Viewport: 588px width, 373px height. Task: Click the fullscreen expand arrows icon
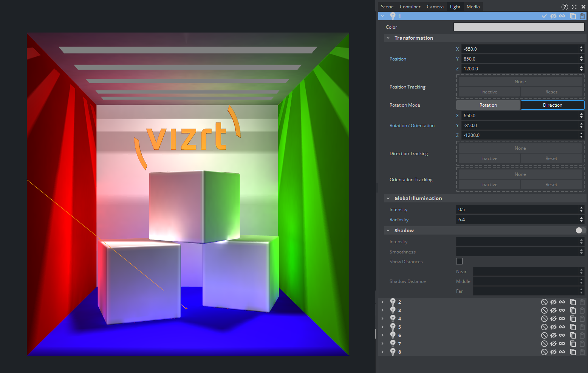[574, 7]
